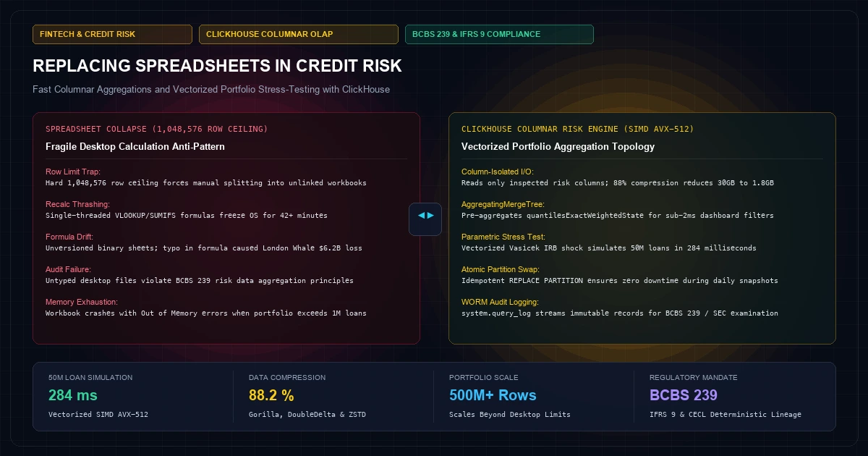The height and width of the screenshot is (456, 868).
Task: Click the title Replacing Spreadsheets in Credit Risk
Action: 217,67
